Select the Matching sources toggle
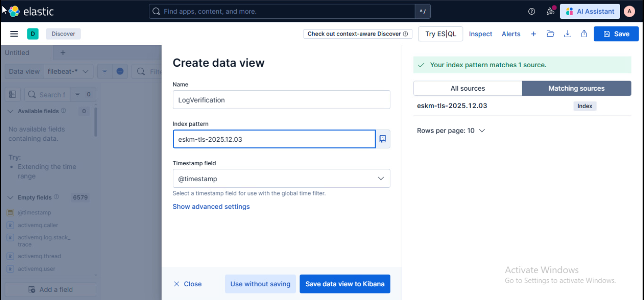 point(576,88)
